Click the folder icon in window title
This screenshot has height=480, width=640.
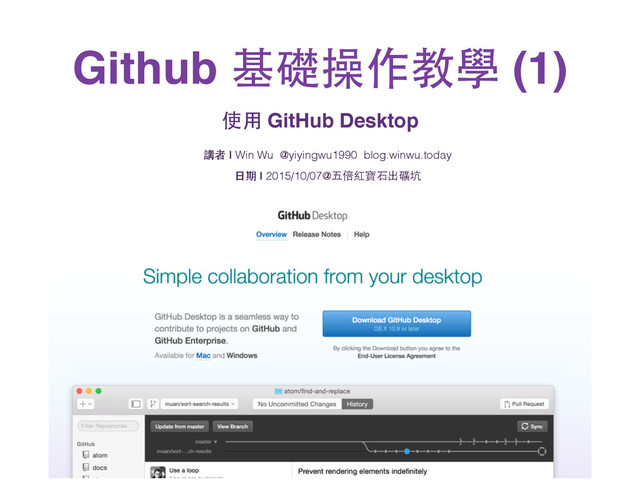pyautogui.click(x=278, y=391)
